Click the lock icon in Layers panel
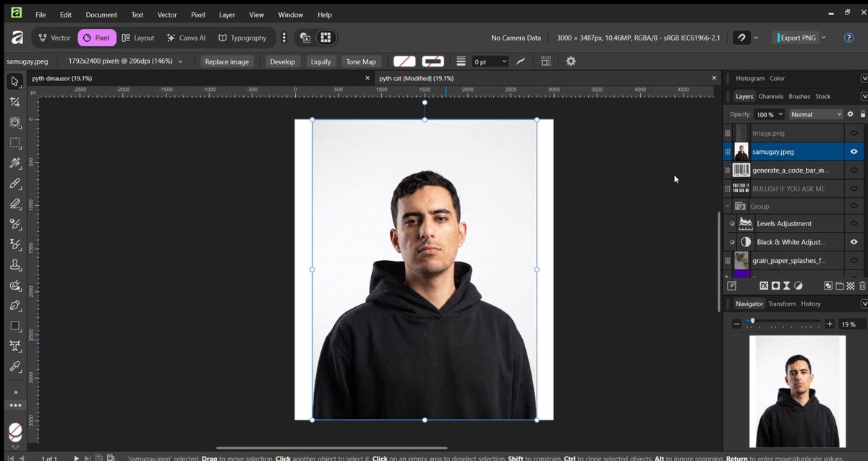The width and height of the screenshot is (868, 461). tap(861, 114)
